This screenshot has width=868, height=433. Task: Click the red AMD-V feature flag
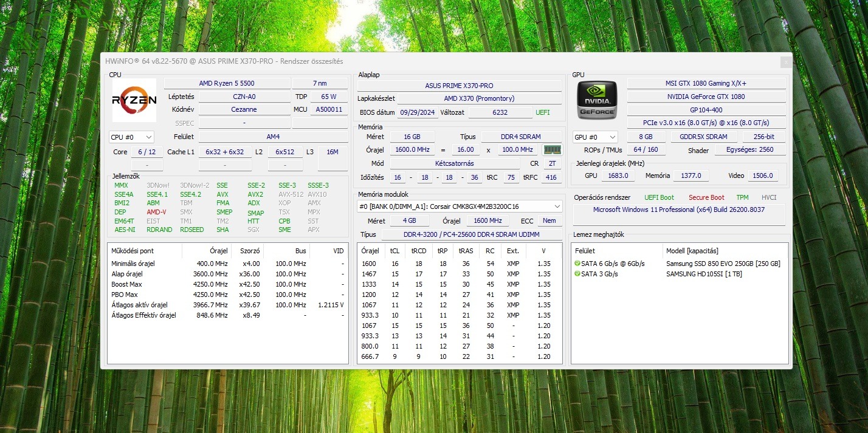(156, 212)
